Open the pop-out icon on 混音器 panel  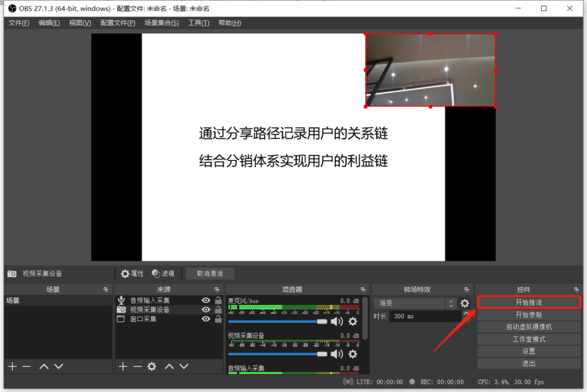[x=363, y=289]
